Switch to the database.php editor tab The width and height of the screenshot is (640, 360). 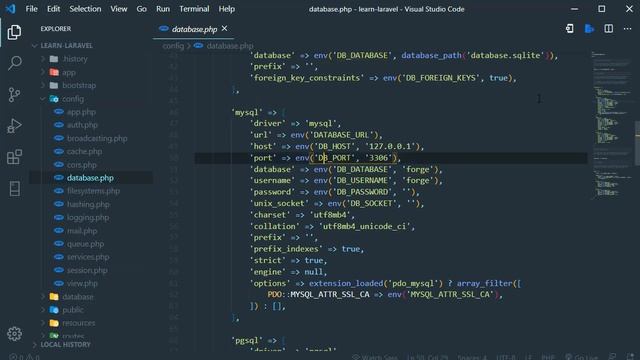(193, 29)
